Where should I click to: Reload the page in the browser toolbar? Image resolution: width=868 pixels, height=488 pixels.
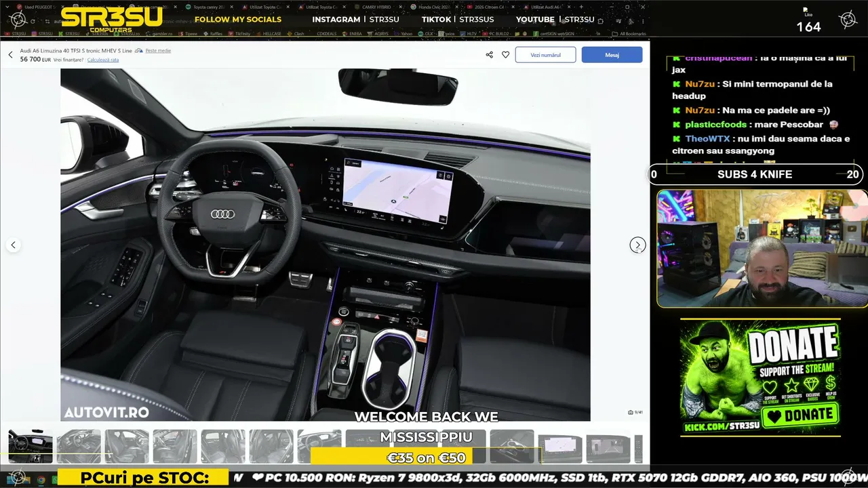pos(32,22)
